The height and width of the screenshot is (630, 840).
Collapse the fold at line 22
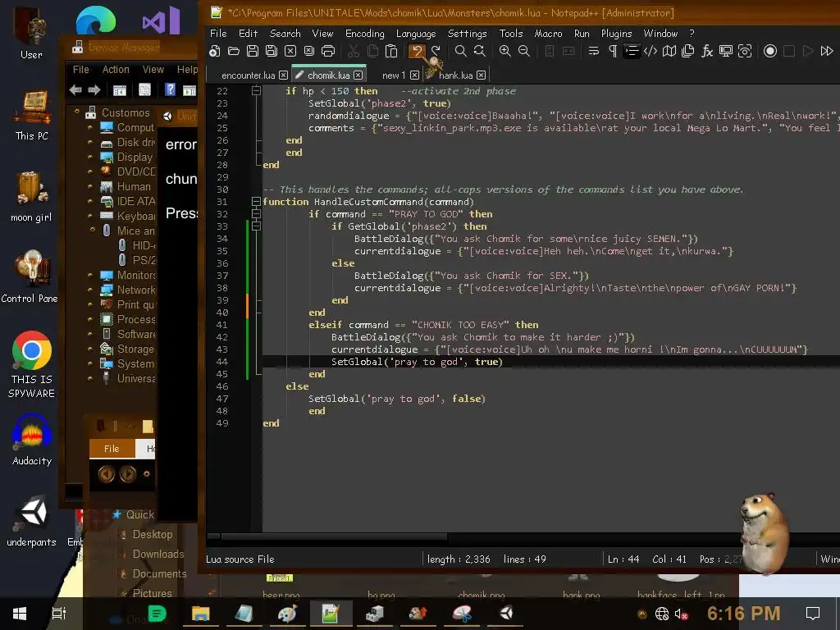click(x=256, y=90)
